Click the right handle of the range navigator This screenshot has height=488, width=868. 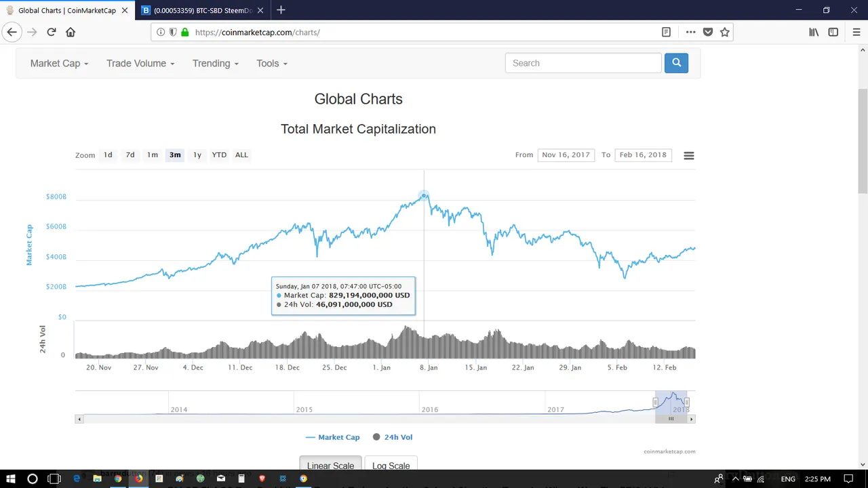point(687,403)
